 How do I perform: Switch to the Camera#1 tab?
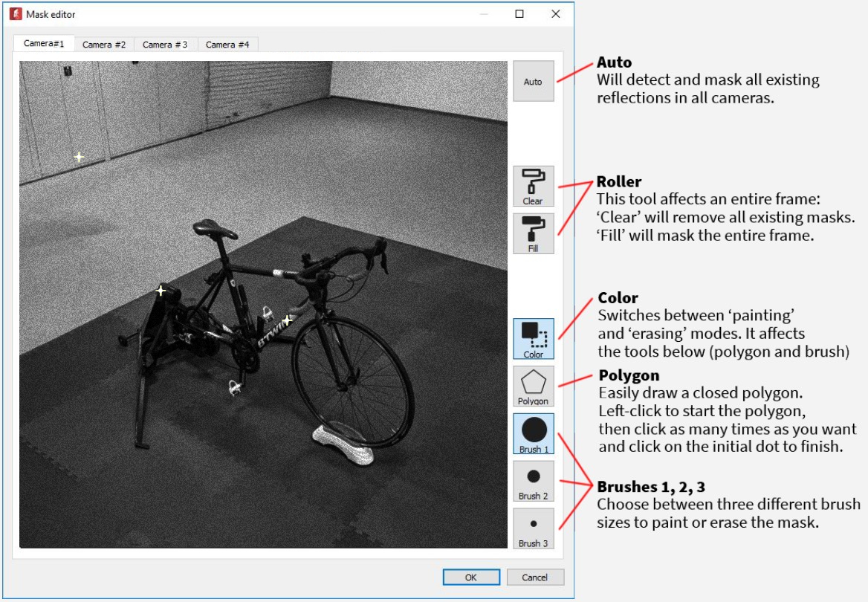pos(44,43)
